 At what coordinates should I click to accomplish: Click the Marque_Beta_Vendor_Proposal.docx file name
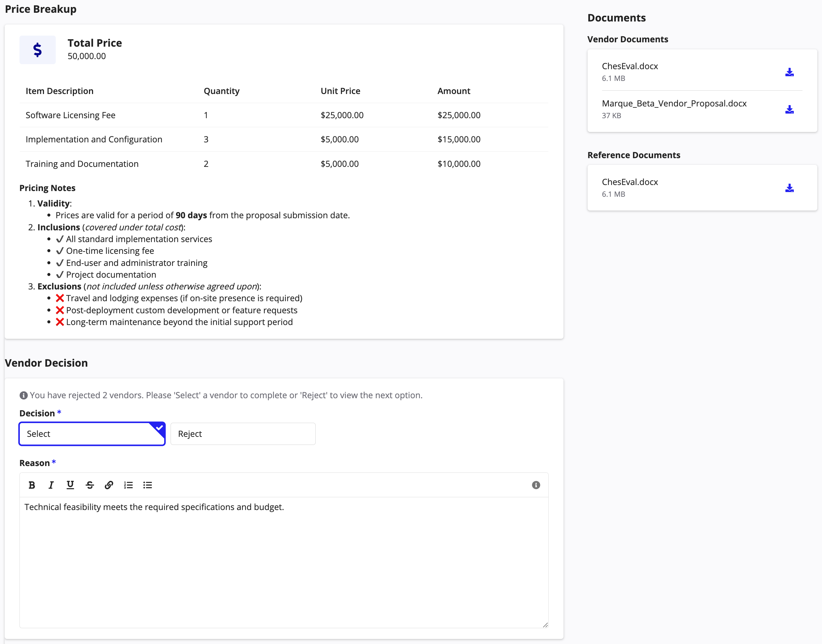[674, 103]
